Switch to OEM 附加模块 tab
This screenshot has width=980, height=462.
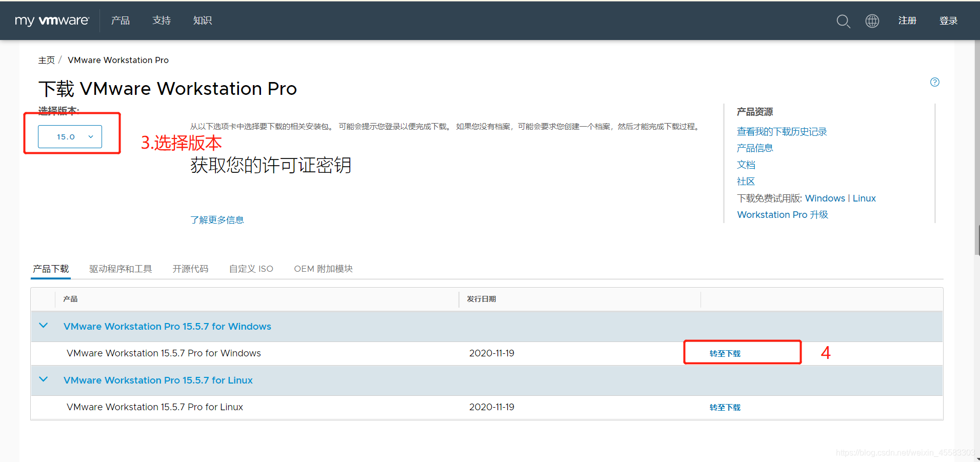click(323, 269)
